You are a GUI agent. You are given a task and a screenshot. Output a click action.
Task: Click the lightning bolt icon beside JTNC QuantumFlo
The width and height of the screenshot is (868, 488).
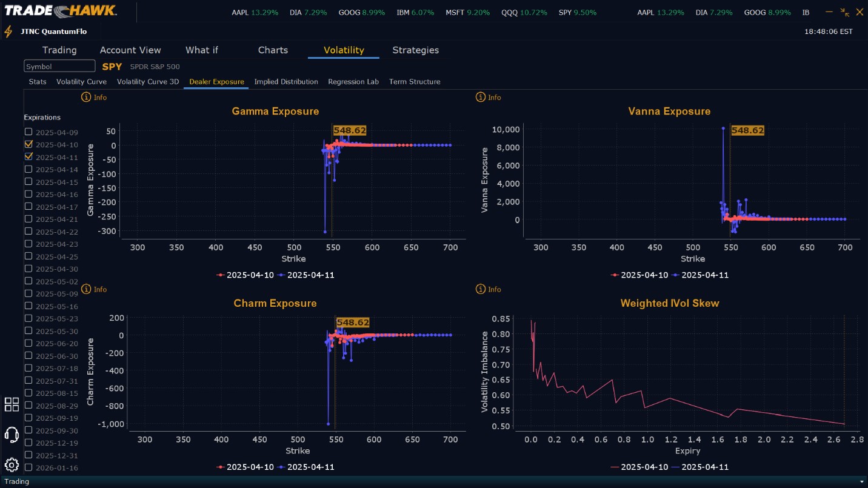click(8, 32)
